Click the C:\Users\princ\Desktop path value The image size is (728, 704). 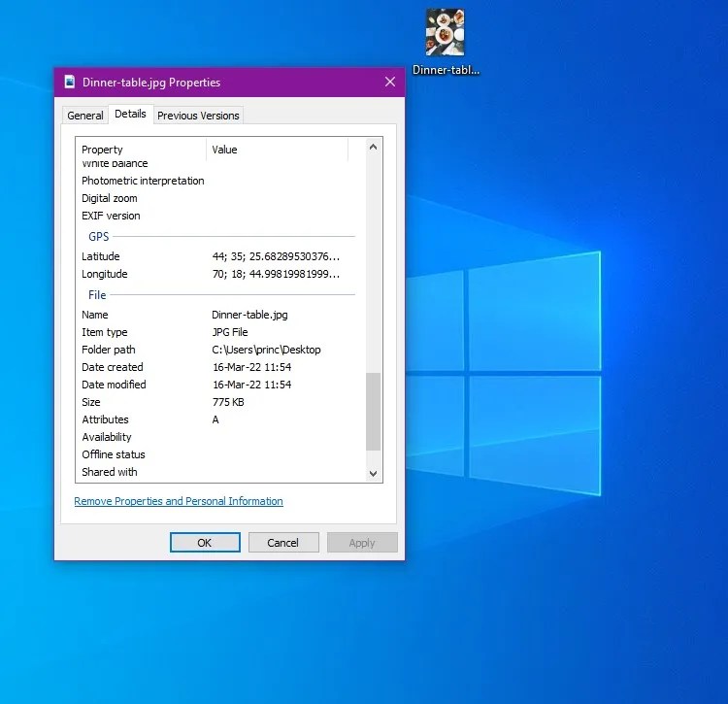[266, 350]
